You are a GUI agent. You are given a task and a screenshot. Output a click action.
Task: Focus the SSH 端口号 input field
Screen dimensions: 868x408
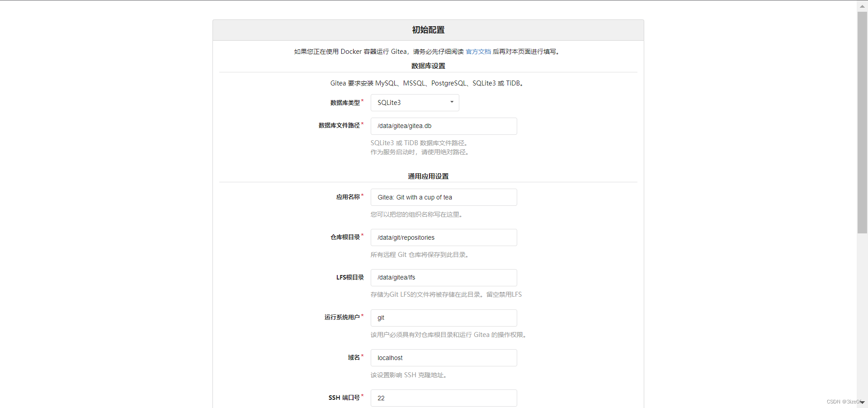pyautogui.click(x=443, y=398)
